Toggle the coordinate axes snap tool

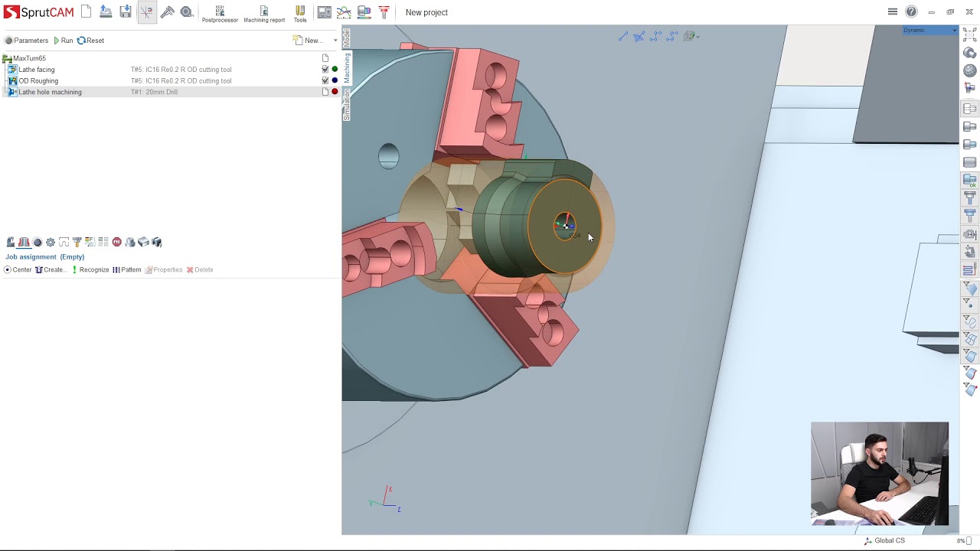point(146,11)
